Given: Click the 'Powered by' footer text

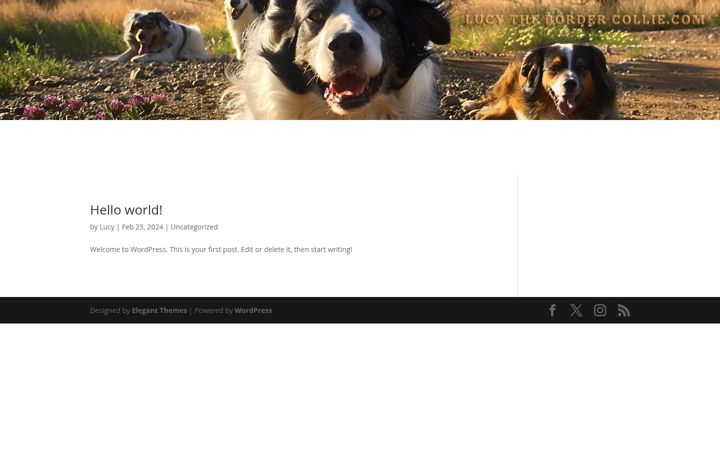Looking at the screenshot, I should pyautogui.click(x=214, y=310).
